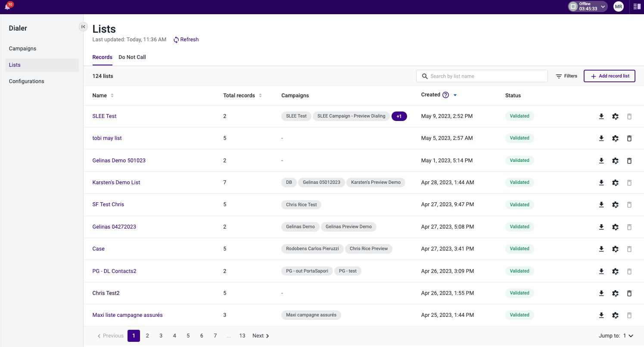Click the SLEE Campaign - Preview Dialing chip
The width and height of the screenshot is (644, 347).
pos(351,116)
